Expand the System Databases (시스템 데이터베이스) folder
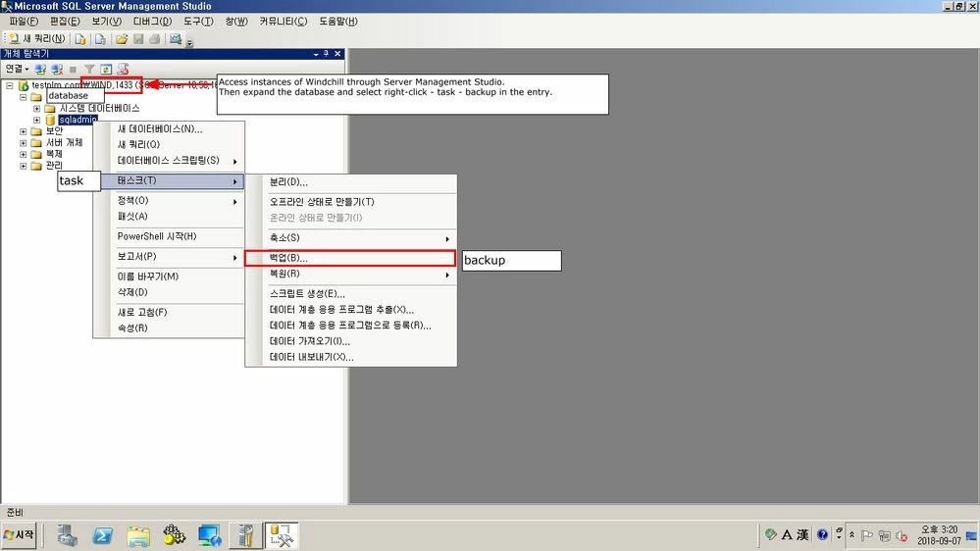The width and height of the screenshot is (980, 551). pos(37,109)
